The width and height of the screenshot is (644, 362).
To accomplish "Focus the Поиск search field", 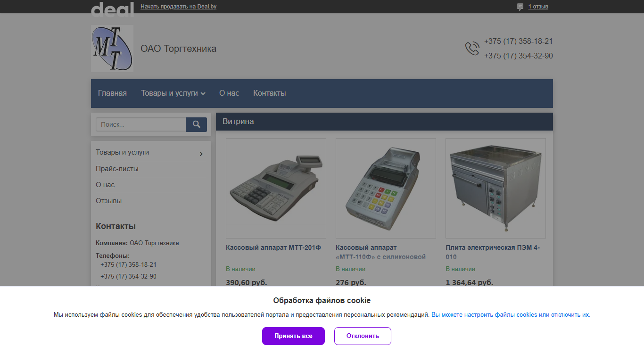I will pos(141,124).
